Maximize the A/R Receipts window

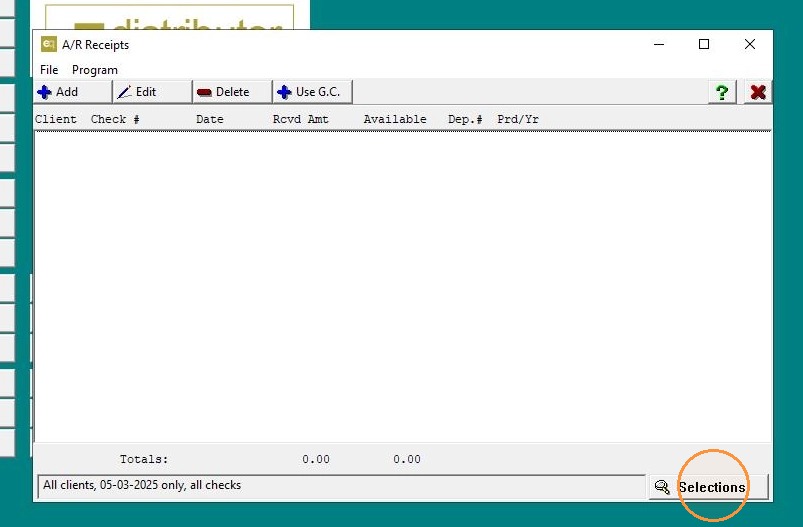click(x=704, y=45)
